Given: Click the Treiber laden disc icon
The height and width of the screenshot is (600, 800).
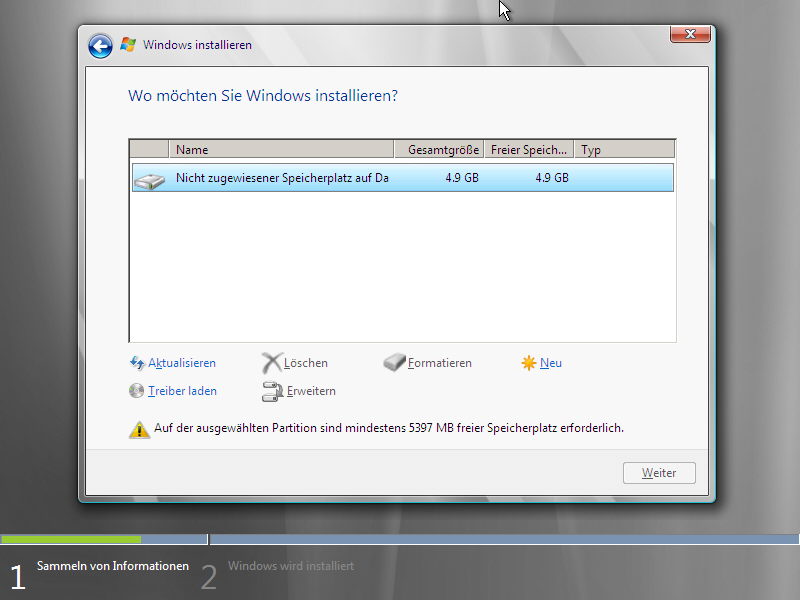Looking at the screenshot, I should 136,391.
